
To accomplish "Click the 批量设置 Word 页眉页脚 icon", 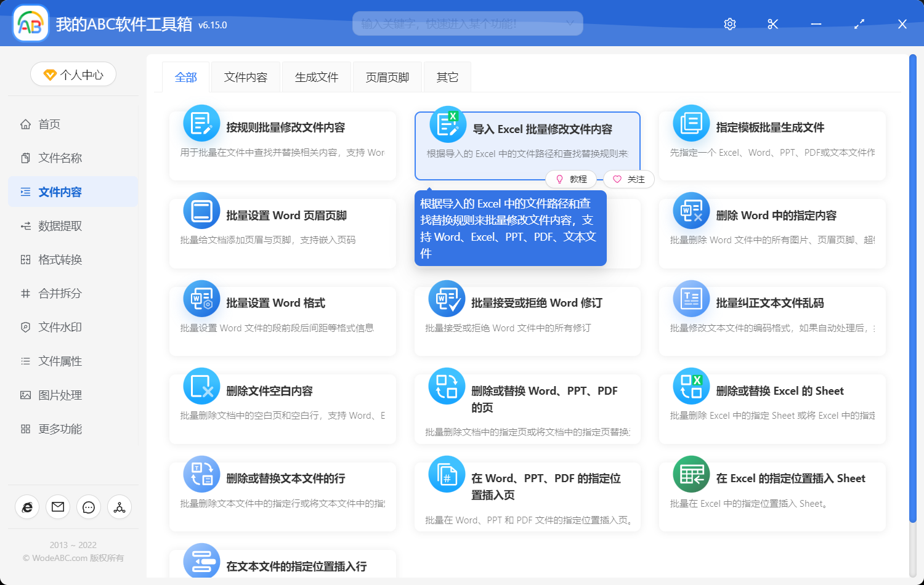I will pos(201,211).
